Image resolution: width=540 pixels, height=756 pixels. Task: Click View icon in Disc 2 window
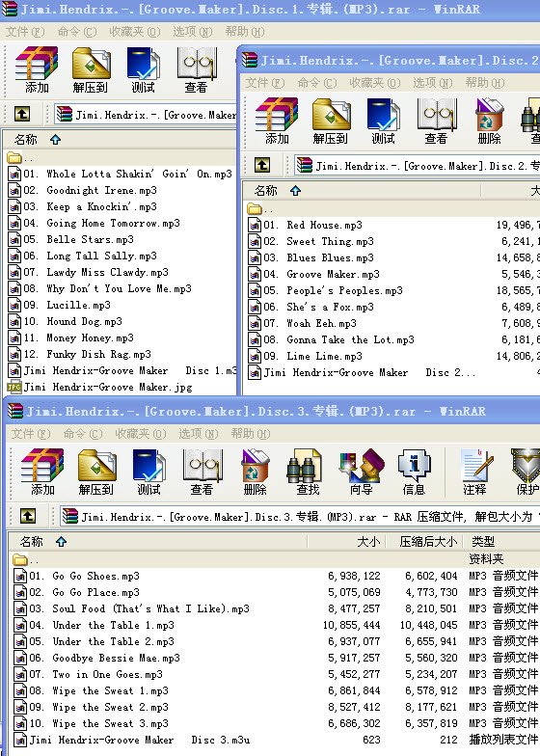pyautogui.click(x=436, y=121)
